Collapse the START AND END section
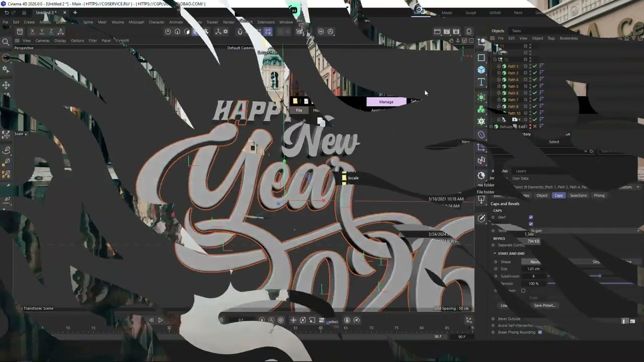 click(495, 253)
